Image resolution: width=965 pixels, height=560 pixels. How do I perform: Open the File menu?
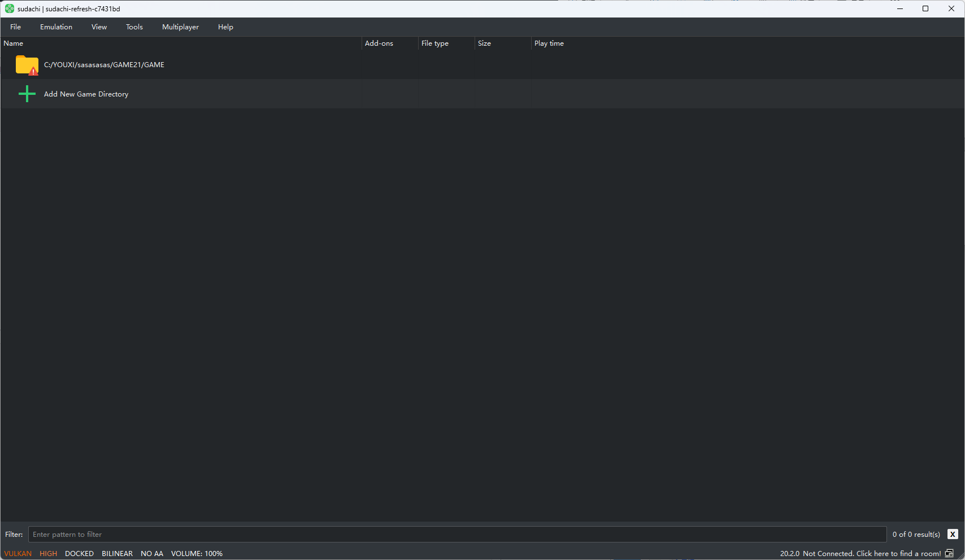[x=15, y=27]
